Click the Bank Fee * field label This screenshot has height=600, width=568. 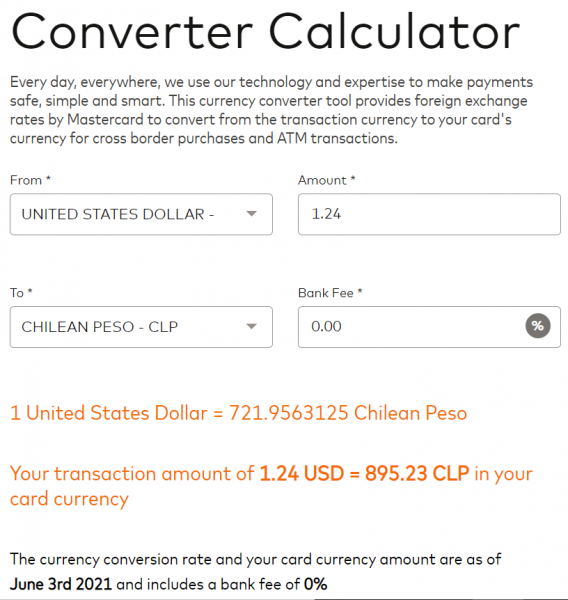tap(330, 293)
